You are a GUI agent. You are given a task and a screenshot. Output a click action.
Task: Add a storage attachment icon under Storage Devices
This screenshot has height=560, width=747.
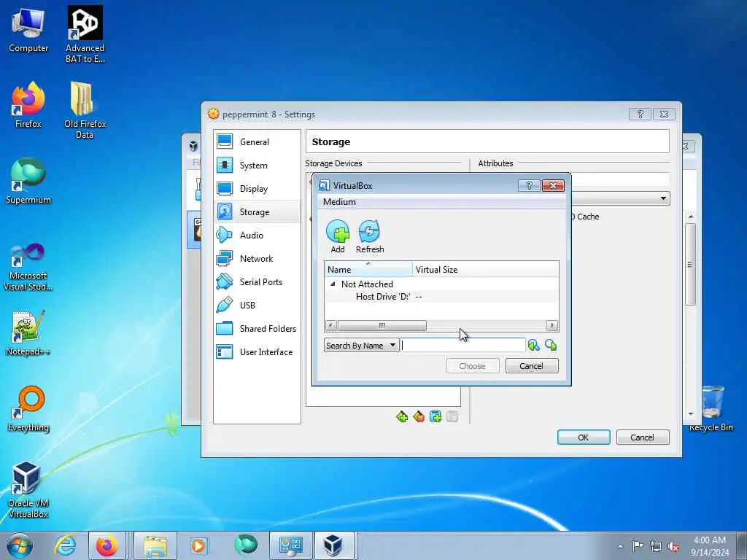point(436,416)
